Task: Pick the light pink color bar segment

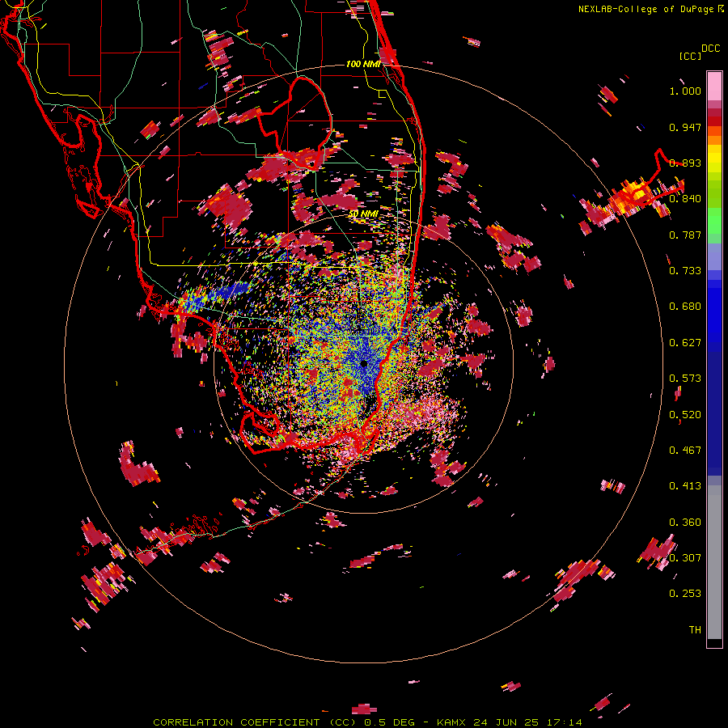Action: pyautogui.click(x=714, y=87)
